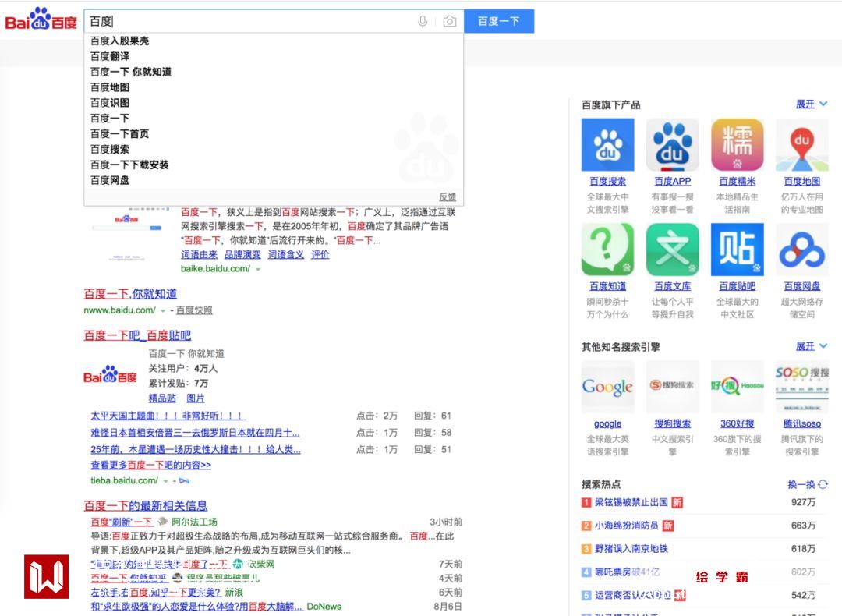The image size is (842, 616).
Task: Select suggestion 百度入股果壳
Action: click(120, 41)
